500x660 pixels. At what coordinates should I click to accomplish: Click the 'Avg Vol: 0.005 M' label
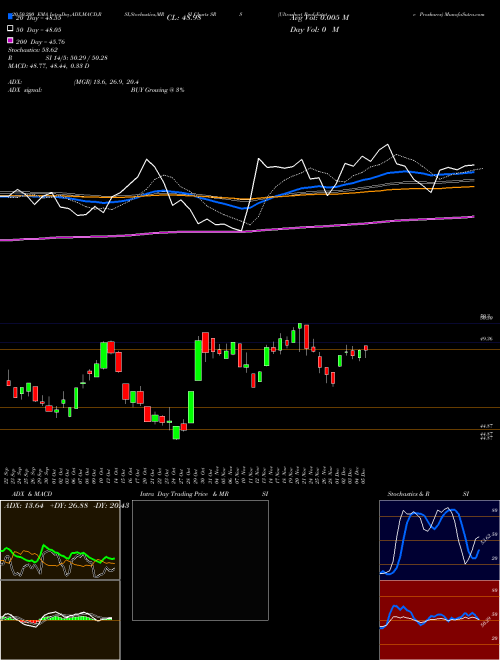pos(319,18)
